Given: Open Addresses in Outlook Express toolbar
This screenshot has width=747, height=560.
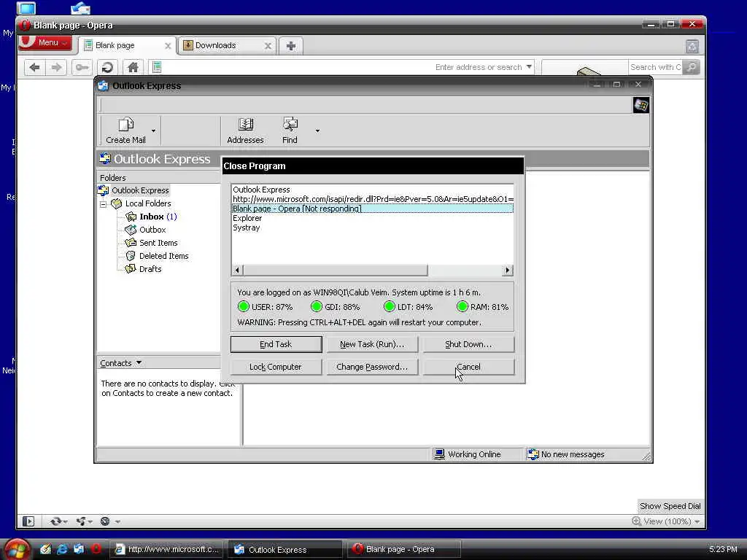Looking at the screenshot, I should tap(245, 131).
